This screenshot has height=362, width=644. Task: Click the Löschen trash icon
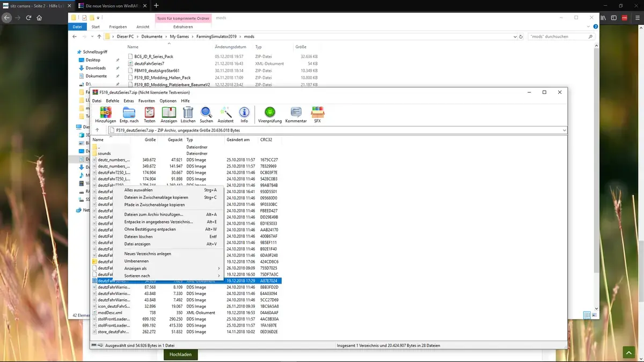click(x=188, y=113)
